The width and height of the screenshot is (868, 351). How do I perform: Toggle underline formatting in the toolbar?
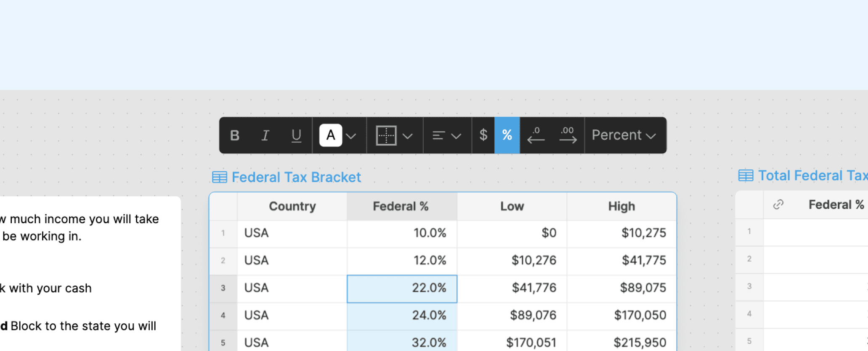(296, 135)
